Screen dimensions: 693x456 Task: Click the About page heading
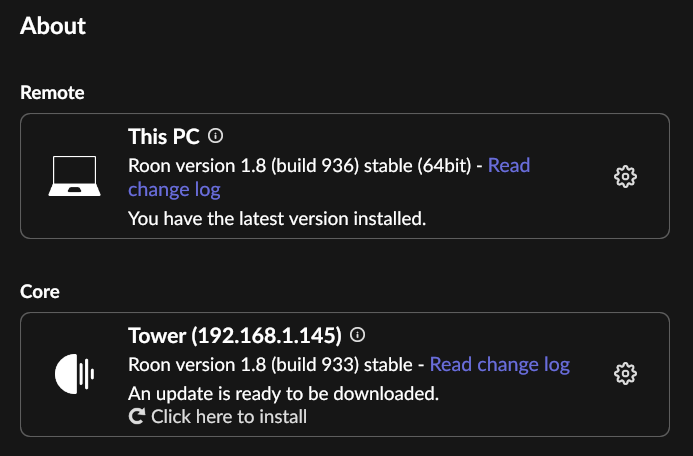click(x=53, y=26)
